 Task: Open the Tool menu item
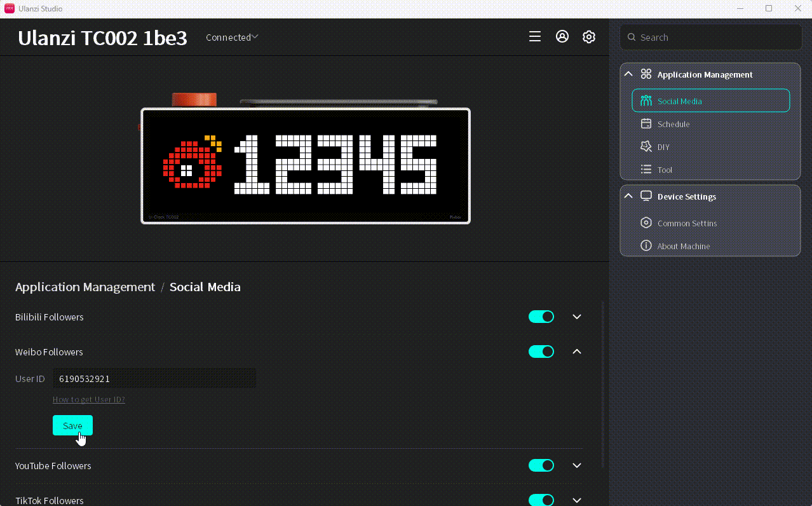click(711, 170)
